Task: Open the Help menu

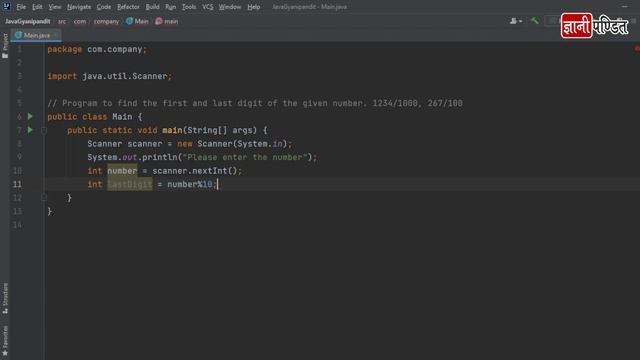Action: pos(253,7)
